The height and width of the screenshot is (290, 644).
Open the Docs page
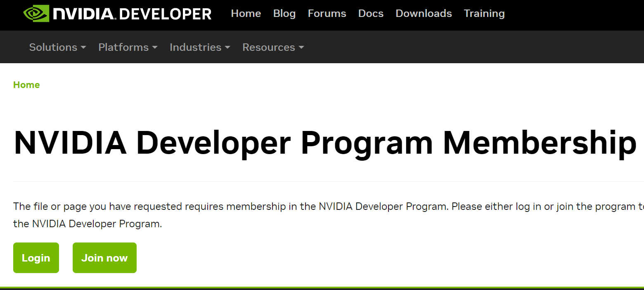pos(371,14)
